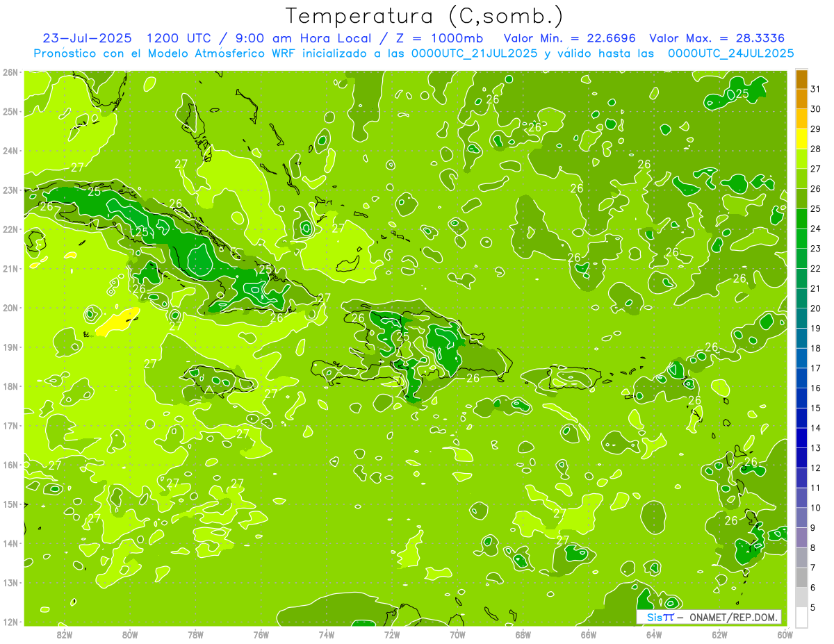Viewport: 834px width, 644px height.
Task: Click the "1200 UTC" time text
Action: point(179,38)
